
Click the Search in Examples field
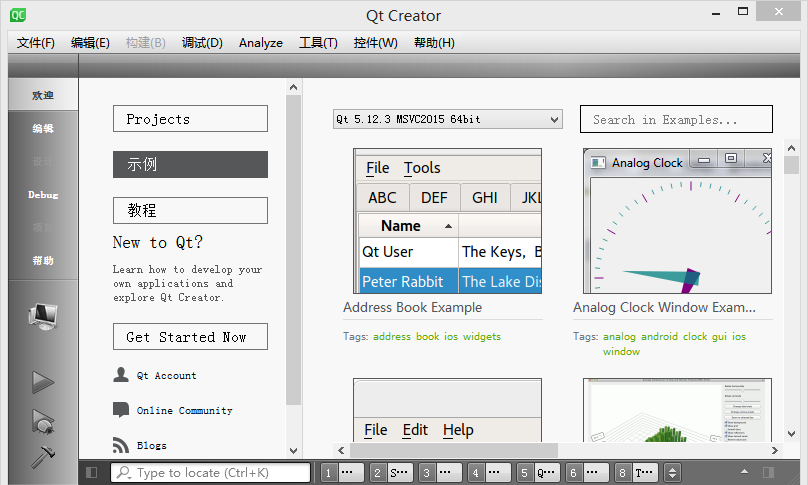(676, 119)
